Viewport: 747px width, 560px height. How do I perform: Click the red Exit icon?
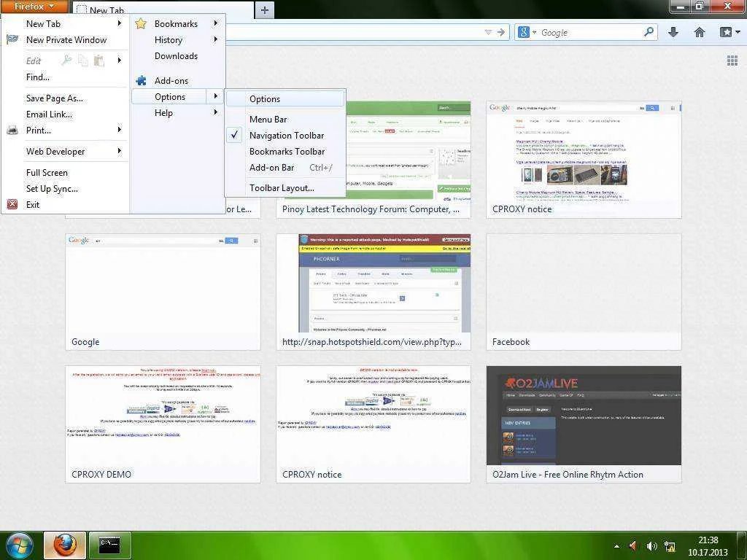point(12,204)
